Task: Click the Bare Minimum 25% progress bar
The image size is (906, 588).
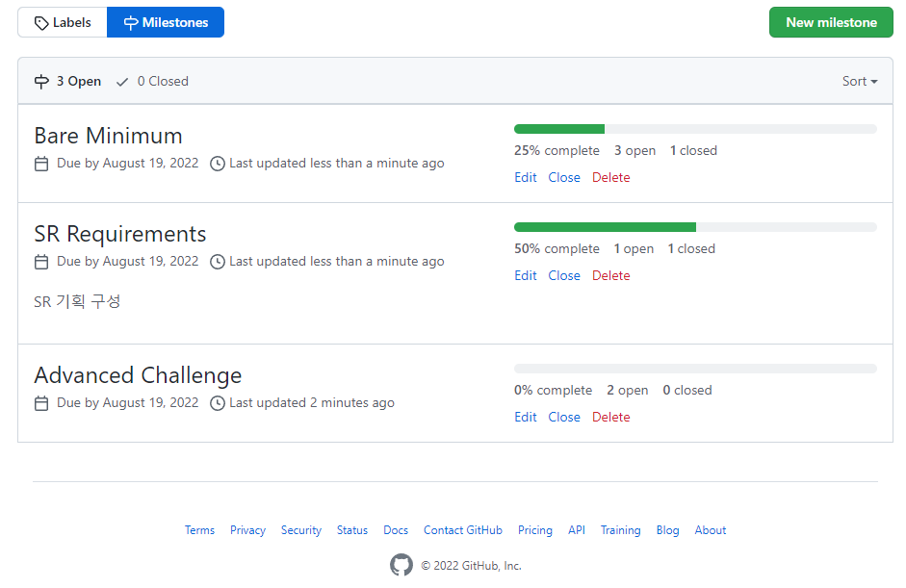Action: tap(695, 129)
